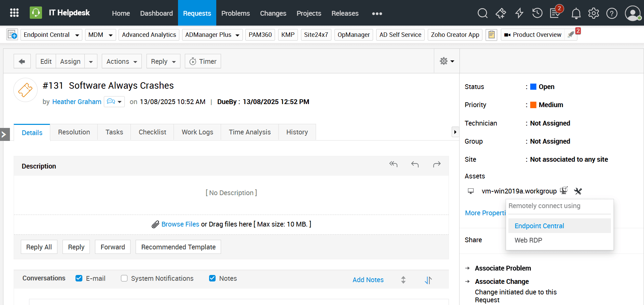
Task: Open the conversation dropdown beside Heather Graham
Action: pyautogui.click(x=114, y=102)
